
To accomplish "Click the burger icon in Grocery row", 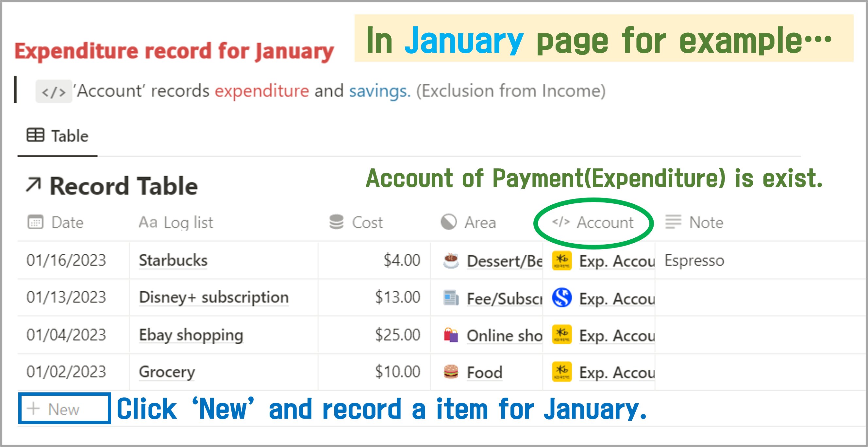I will click(451, 372).
